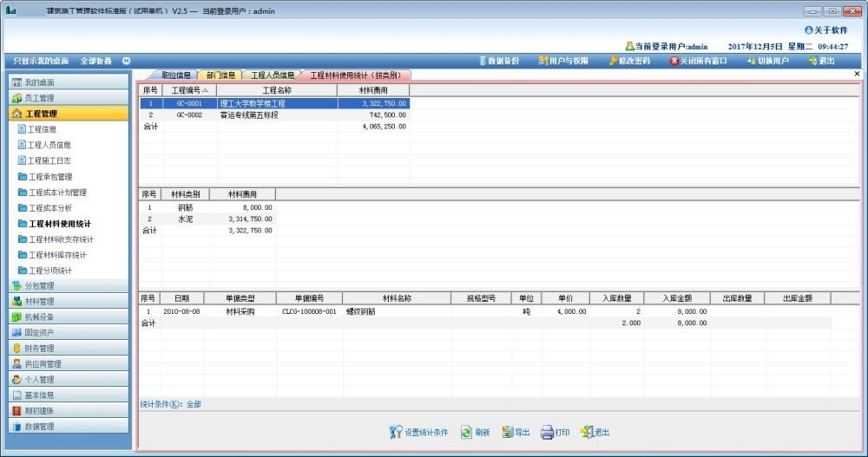868x457 pixels.
Task: Switch to the 职位信息 tab
Action: (x=175, y=75)
